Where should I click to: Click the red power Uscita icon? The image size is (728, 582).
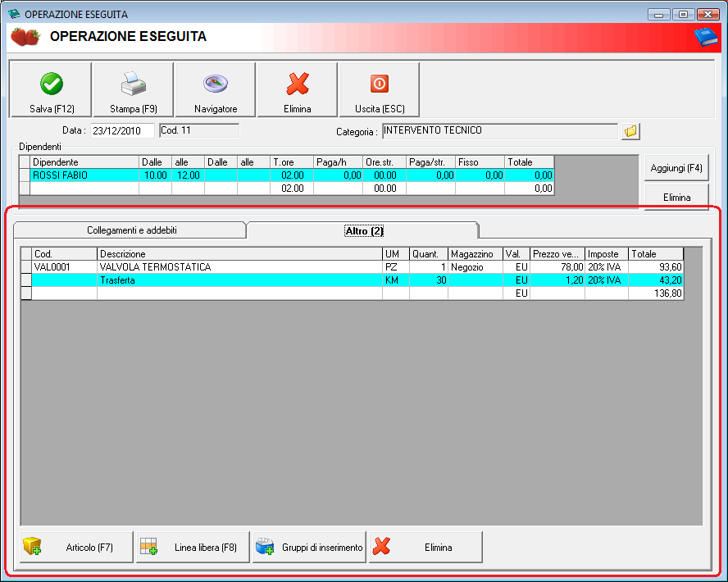coord(380,84)
